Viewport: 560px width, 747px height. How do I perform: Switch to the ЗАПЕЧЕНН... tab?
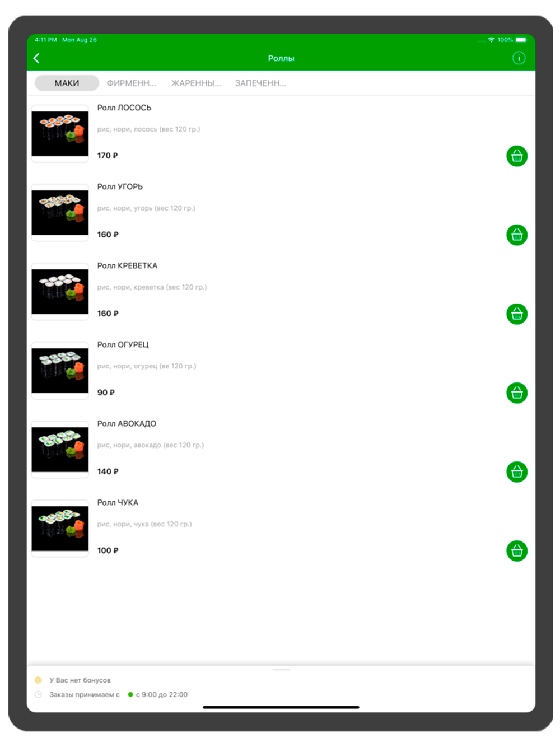[x=260, y=83]
